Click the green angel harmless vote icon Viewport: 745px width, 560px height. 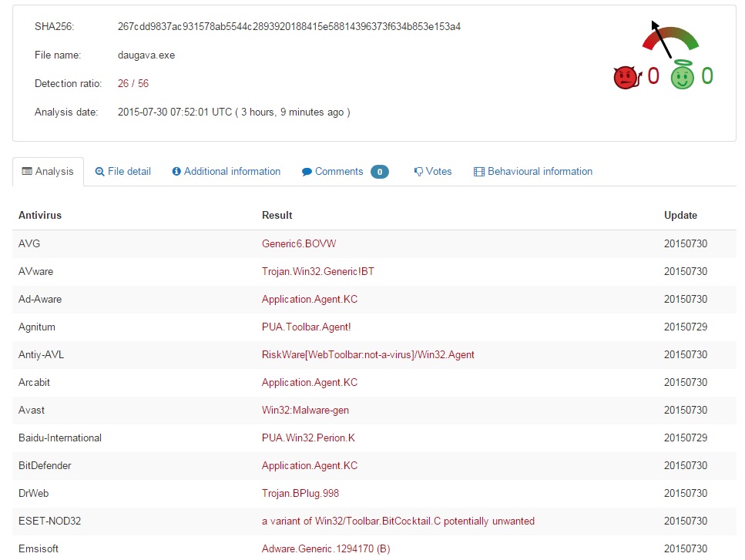tap(683, 75)
